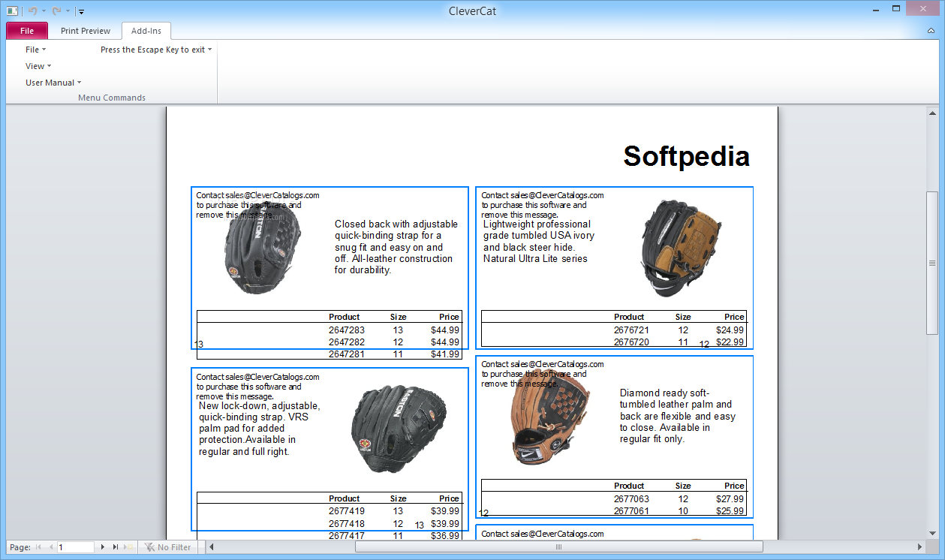945x560 pixels.
Task: Go to the next page arrow
Action: pyautogui.click(x=103, y=547)
